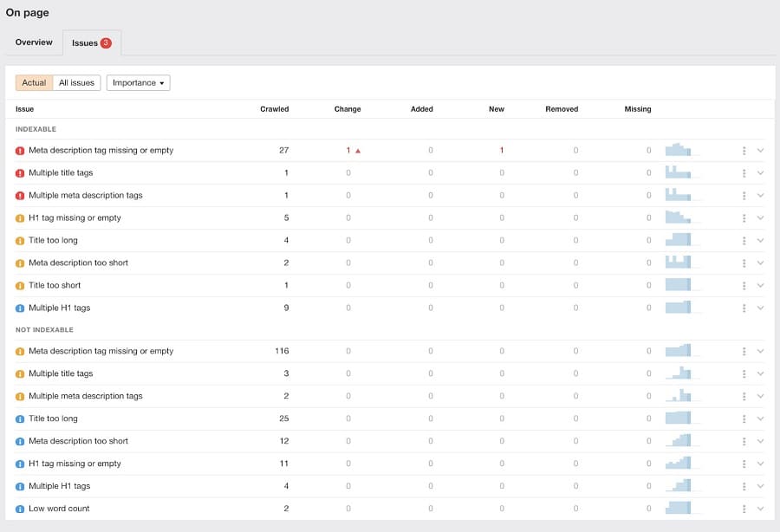Click the crawled count 116
780x532 pixels.
[281, 351]
